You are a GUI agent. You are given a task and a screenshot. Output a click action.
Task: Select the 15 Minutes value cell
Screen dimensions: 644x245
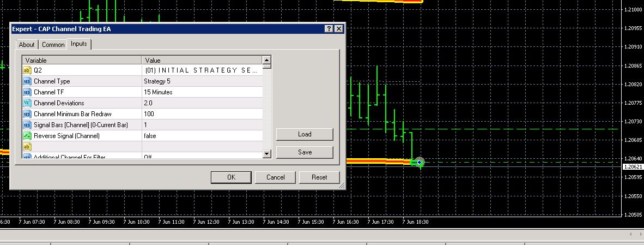pos(202,92)
